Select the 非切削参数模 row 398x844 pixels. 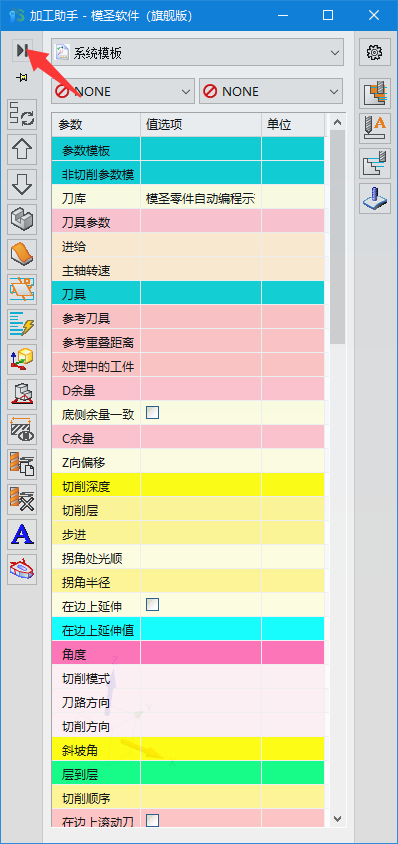188,173
